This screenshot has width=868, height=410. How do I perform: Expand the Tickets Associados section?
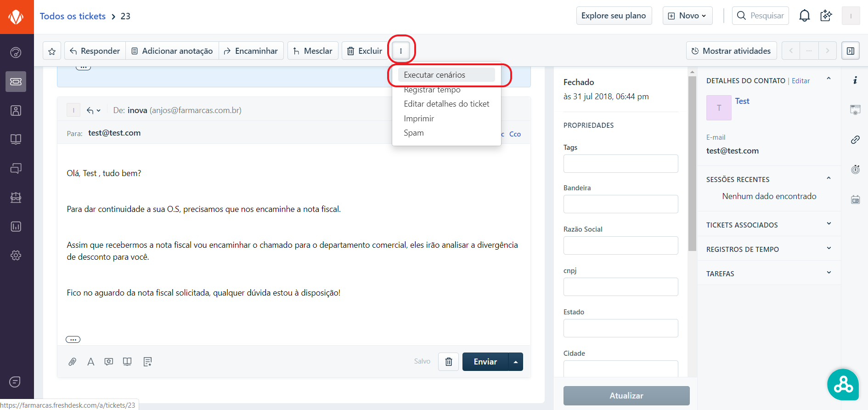click(x=769, y=225)
